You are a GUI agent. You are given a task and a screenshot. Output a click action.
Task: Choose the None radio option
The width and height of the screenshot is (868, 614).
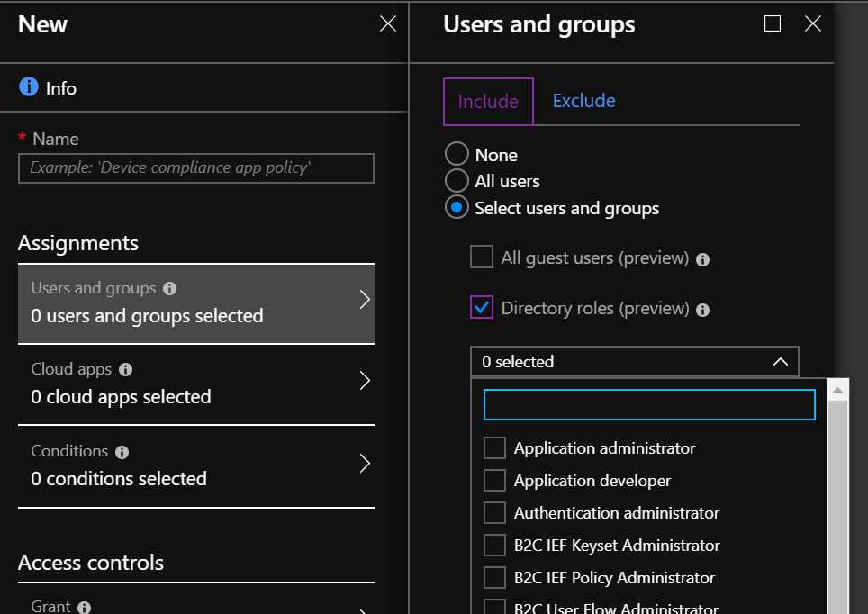457,155
